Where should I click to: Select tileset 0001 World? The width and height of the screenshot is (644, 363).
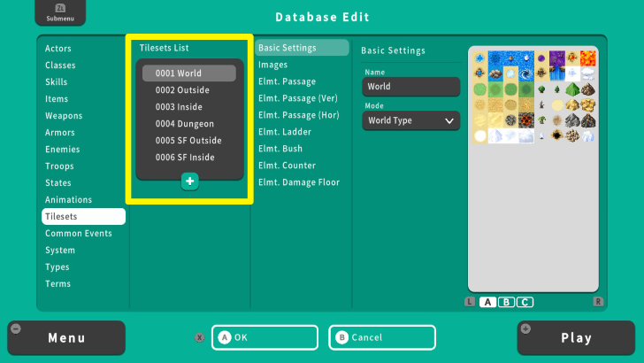click(189, 73)
